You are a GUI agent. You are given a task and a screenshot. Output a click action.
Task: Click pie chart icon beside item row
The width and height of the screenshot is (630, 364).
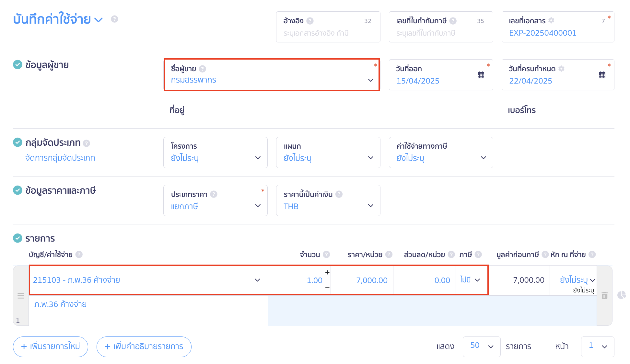(621, 295)
